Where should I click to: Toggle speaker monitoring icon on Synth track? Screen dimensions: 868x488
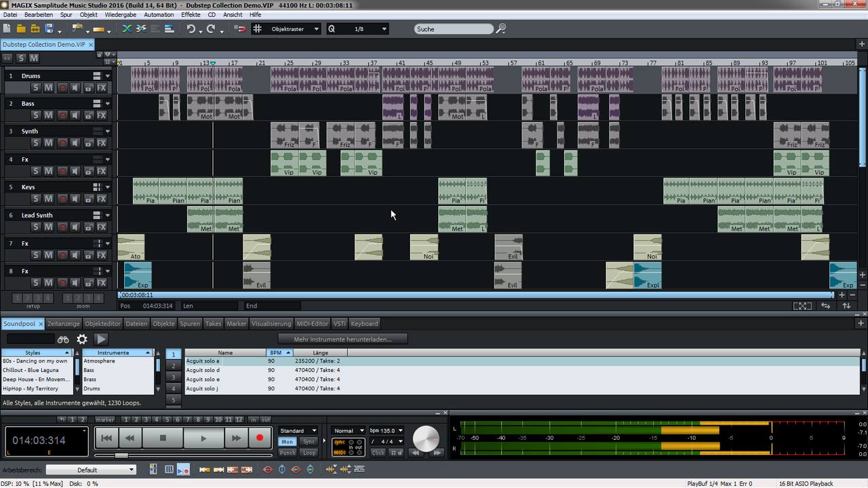coord(75,143)
